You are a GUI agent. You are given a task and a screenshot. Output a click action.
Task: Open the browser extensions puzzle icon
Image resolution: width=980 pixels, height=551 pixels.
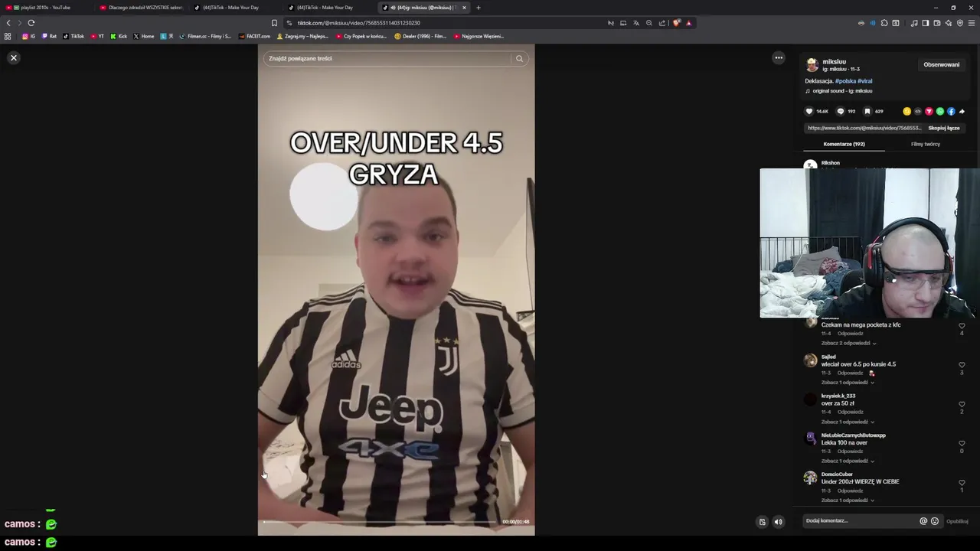[x=884, y=23]
